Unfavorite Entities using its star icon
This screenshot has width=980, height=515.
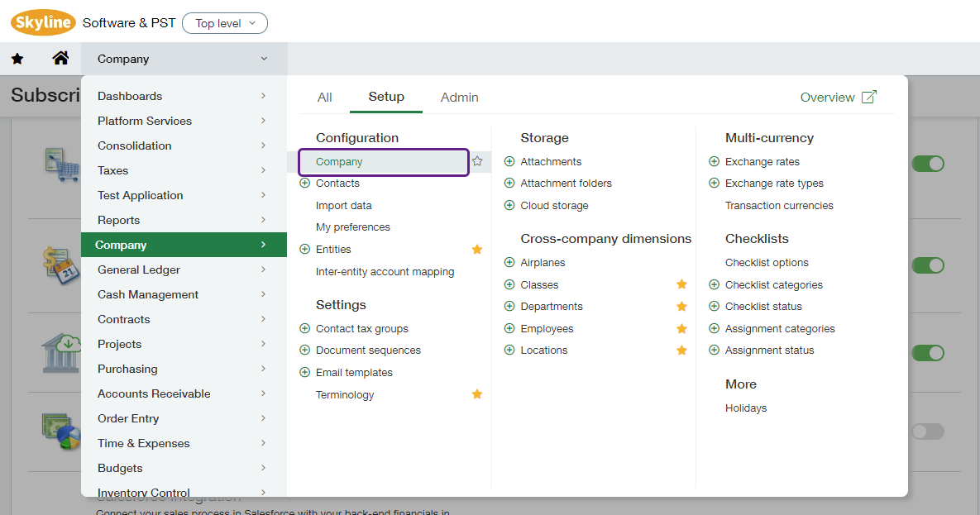point(477,248)
